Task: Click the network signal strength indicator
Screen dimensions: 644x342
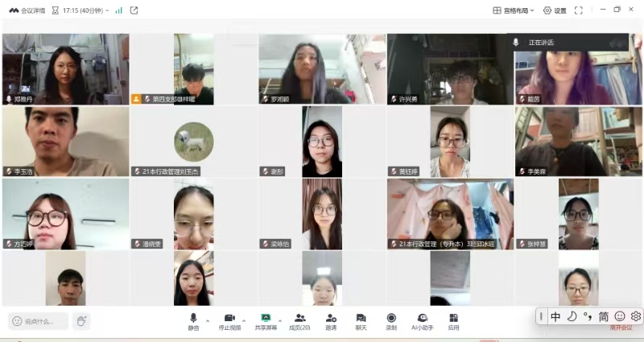Action: [118, 10]
